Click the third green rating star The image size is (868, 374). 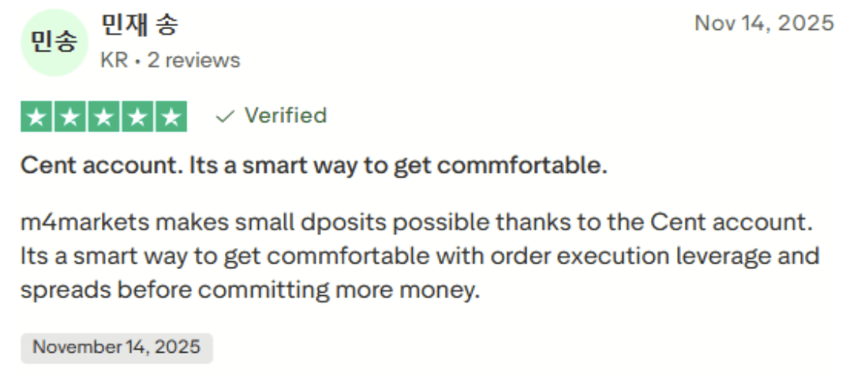pyautogui.click(x=103, y=117)
